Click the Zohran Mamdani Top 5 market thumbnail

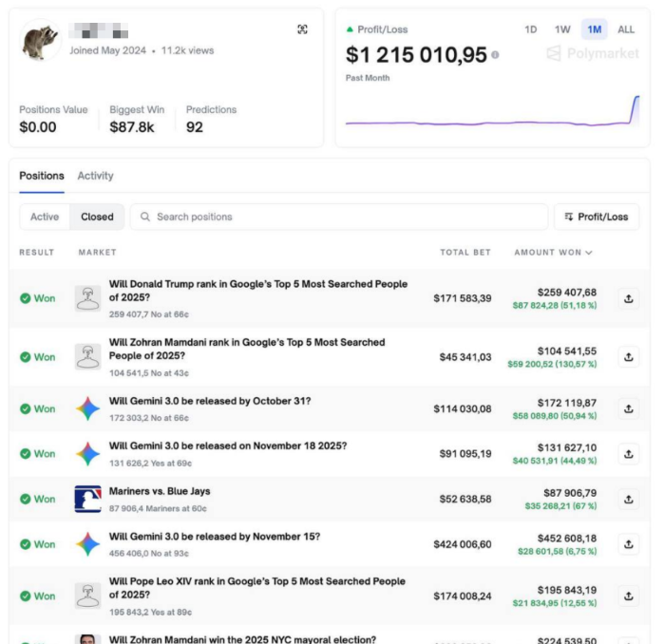(87, 357)
